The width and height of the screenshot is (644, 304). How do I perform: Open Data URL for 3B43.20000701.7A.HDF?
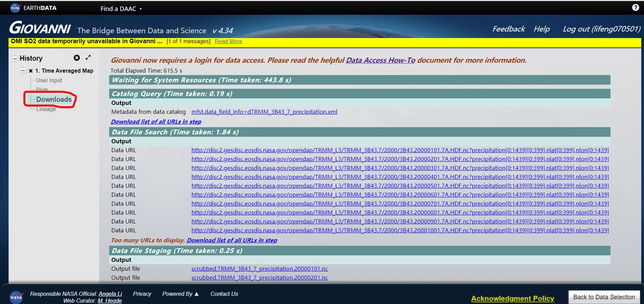point(400,204)
